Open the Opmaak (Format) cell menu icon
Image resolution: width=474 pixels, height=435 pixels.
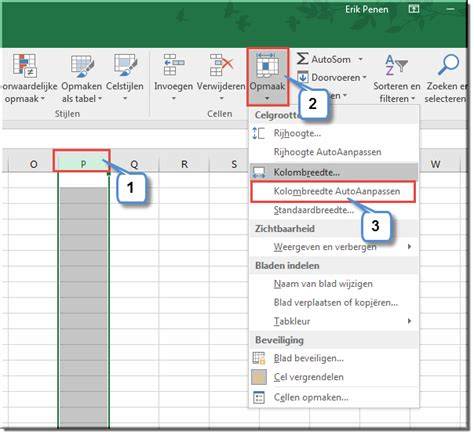point(267,66)
